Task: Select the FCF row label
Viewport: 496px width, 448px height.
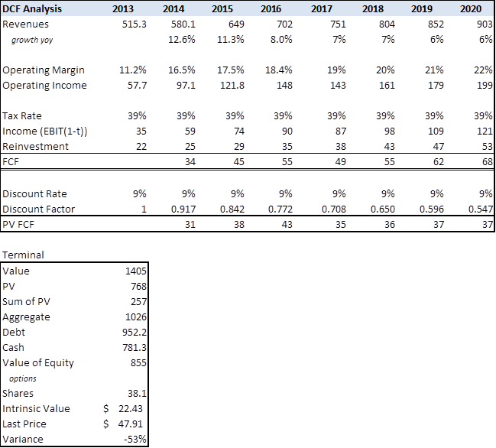Action: pos(11,161)
